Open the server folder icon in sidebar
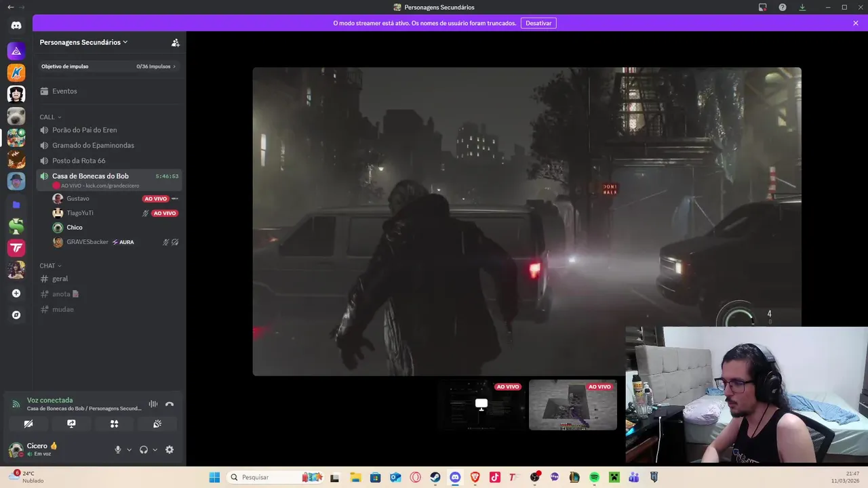The image size is (868, 488). click(x=16, y=204)
